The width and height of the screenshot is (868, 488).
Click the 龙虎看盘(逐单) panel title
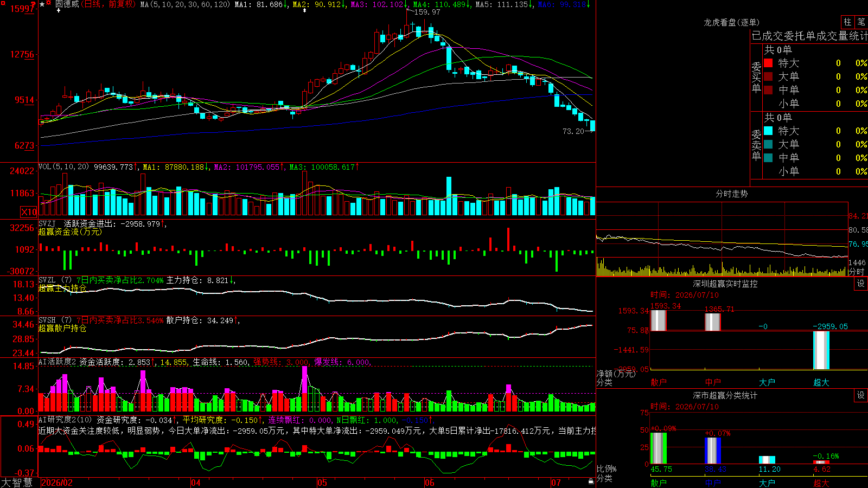click(732, 22)
